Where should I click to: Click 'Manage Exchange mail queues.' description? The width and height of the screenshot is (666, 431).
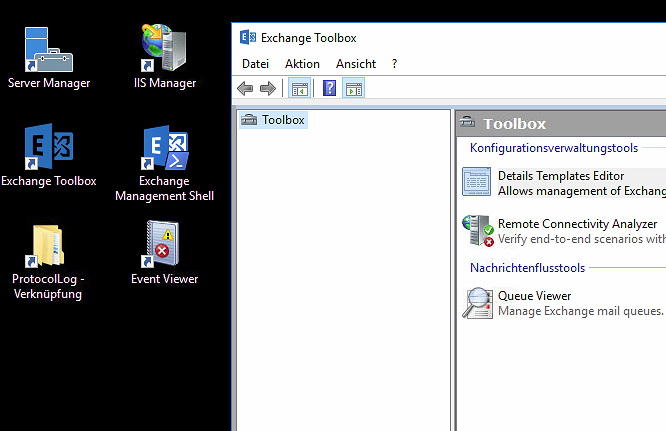(x=581, y=311)
